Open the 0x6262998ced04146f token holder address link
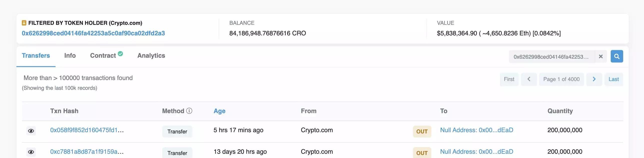Viewport: 644px width, 158px height. pyautogui.click(x=93, y=33)
